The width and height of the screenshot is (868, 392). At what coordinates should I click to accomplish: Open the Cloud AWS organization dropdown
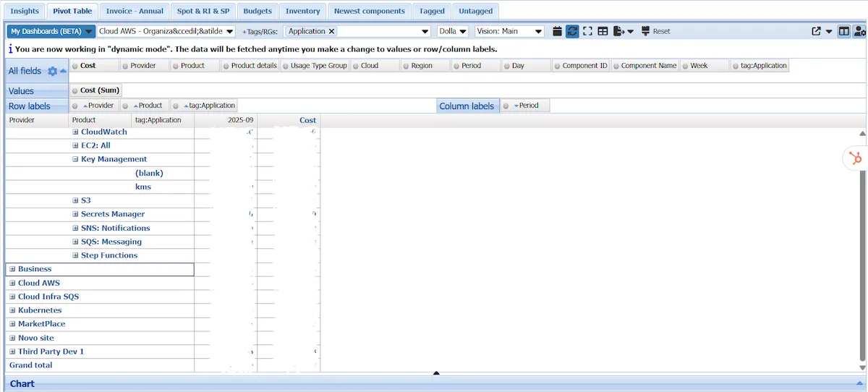(x=166, y=31)
